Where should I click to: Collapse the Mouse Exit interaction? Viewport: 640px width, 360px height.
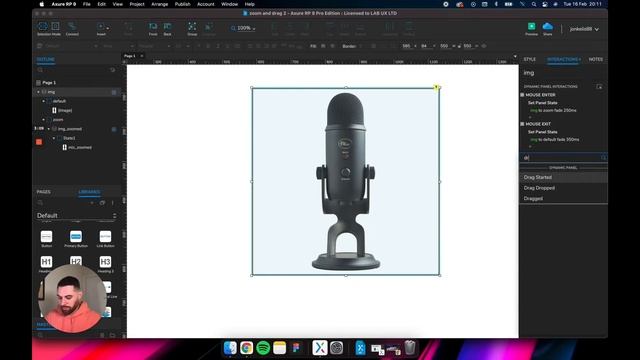[x=522, y=124]
